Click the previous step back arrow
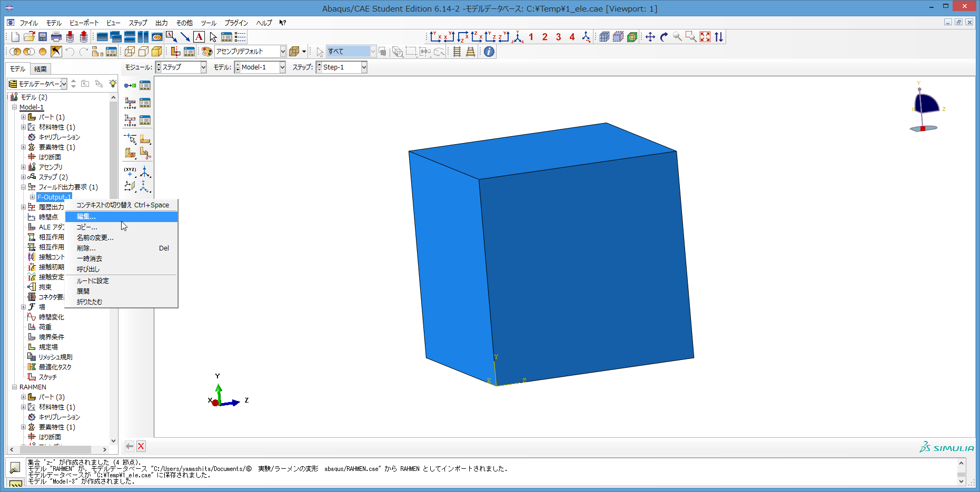 pyautogui.click(x=130, y=446)
